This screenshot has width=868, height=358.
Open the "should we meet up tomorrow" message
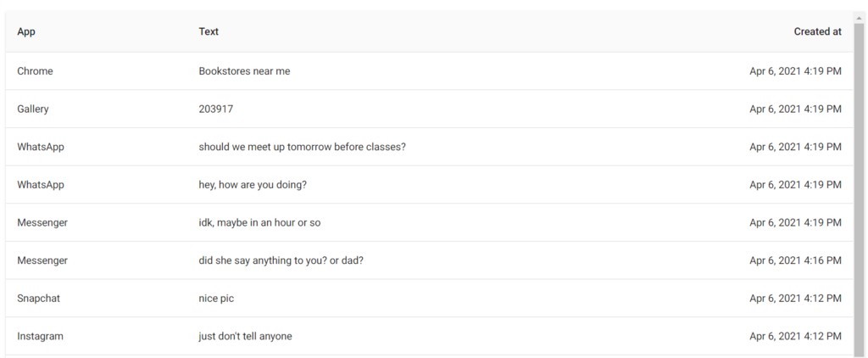click(302, 147)
